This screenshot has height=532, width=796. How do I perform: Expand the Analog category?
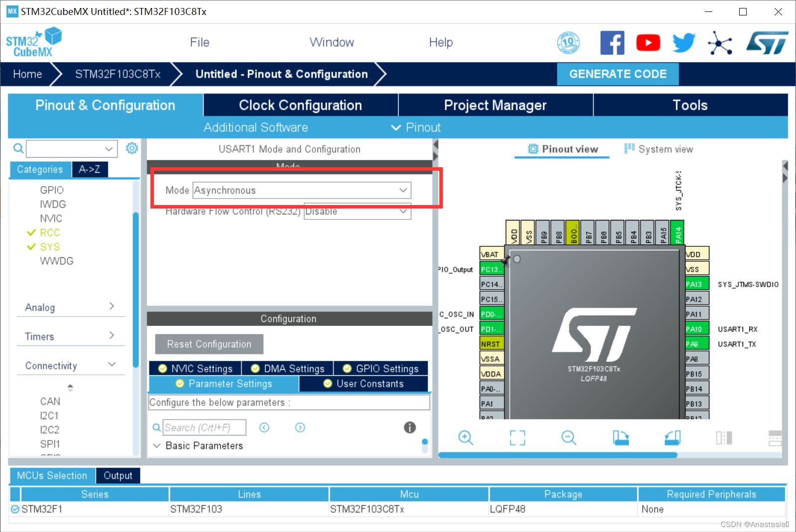point(70,307)
